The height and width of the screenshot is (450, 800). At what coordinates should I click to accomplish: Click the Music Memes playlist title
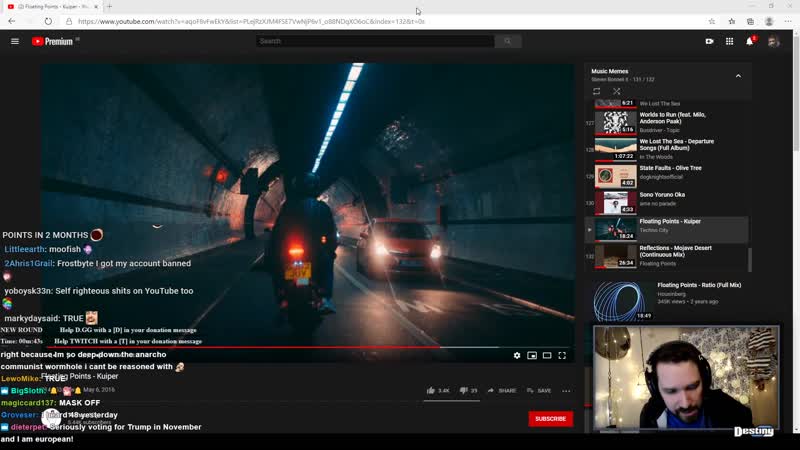click(x=610, y=71)
